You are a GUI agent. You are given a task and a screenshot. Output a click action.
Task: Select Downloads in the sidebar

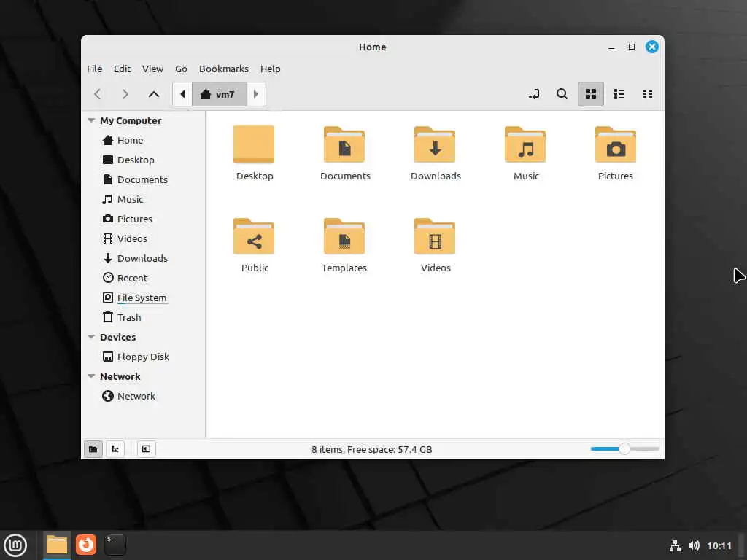143,259
